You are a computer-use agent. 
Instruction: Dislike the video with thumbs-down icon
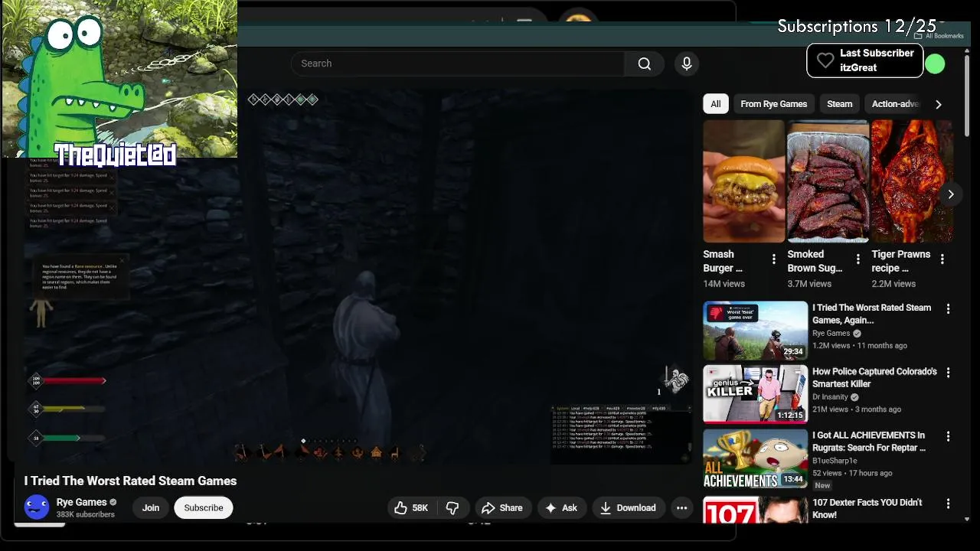pos(452,507)
